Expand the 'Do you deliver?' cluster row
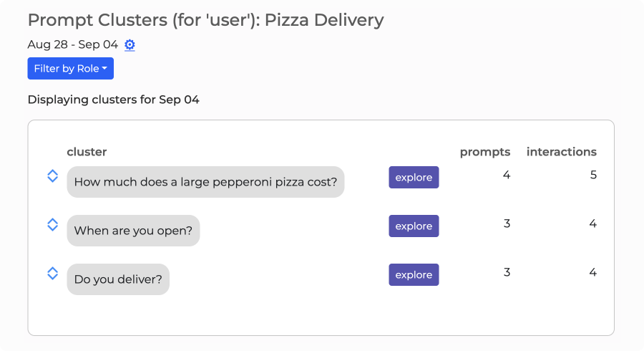 click(52, 274)
